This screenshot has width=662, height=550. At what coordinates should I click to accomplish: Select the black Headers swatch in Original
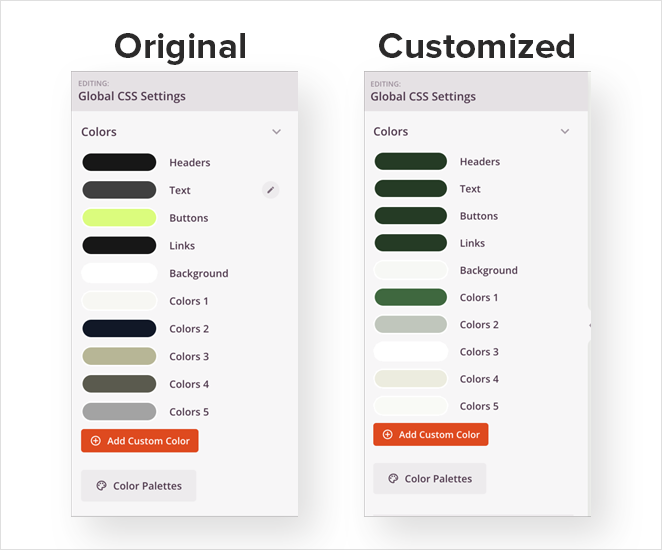coord(119,162)
